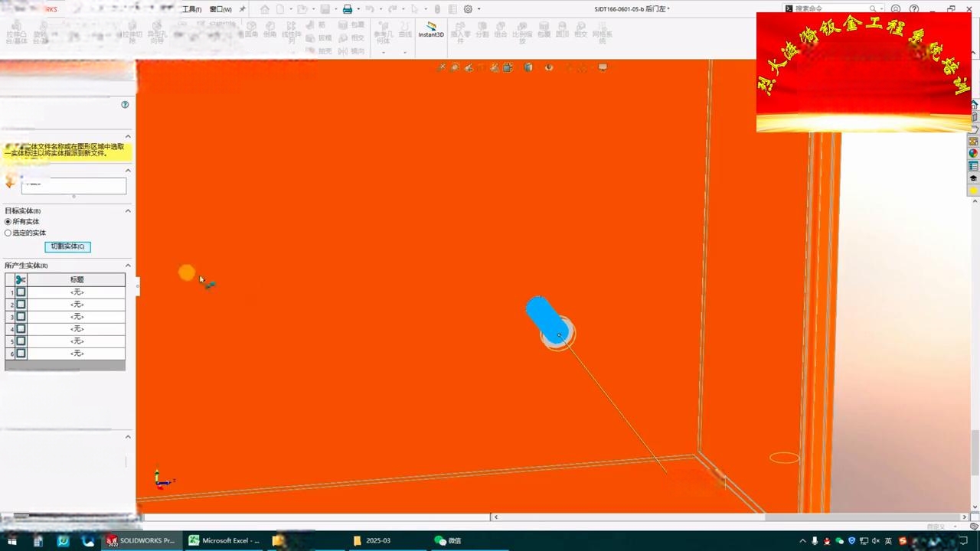
Task: Check the box in row 3
Action: click(21, 317)
